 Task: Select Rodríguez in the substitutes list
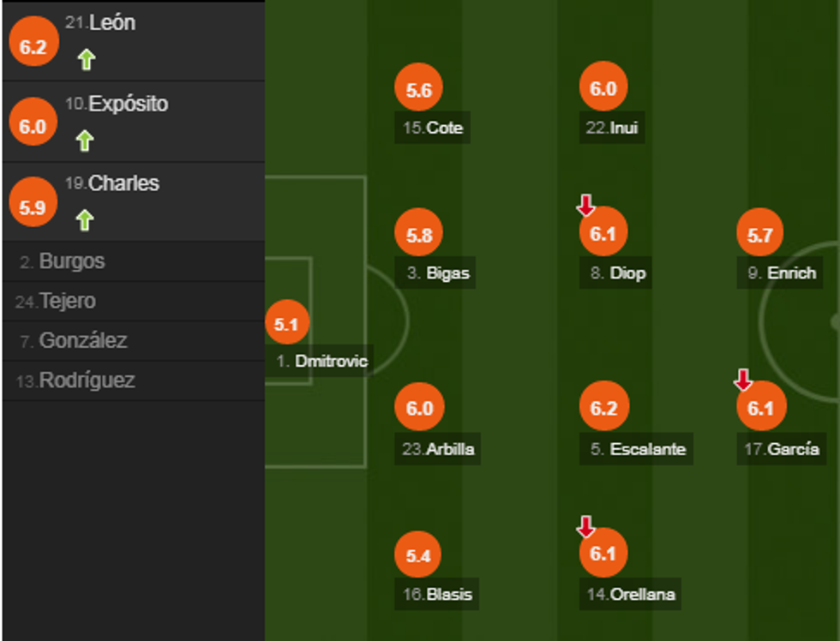[x=86, y=380]
